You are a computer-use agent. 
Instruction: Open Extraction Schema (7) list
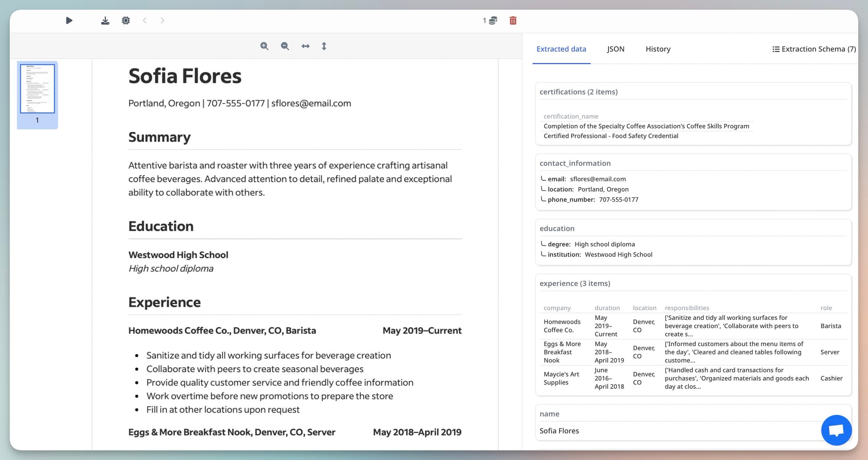(x=814, y=49)
